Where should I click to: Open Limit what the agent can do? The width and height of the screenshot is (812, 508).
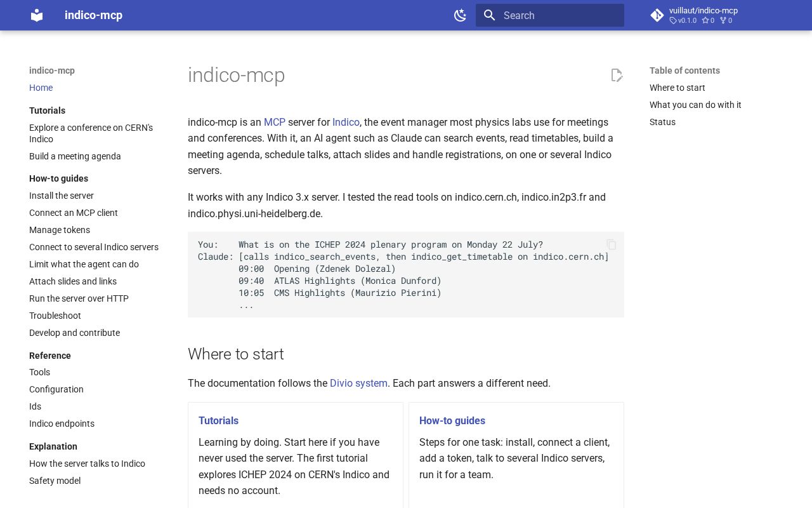pos(84,264)
